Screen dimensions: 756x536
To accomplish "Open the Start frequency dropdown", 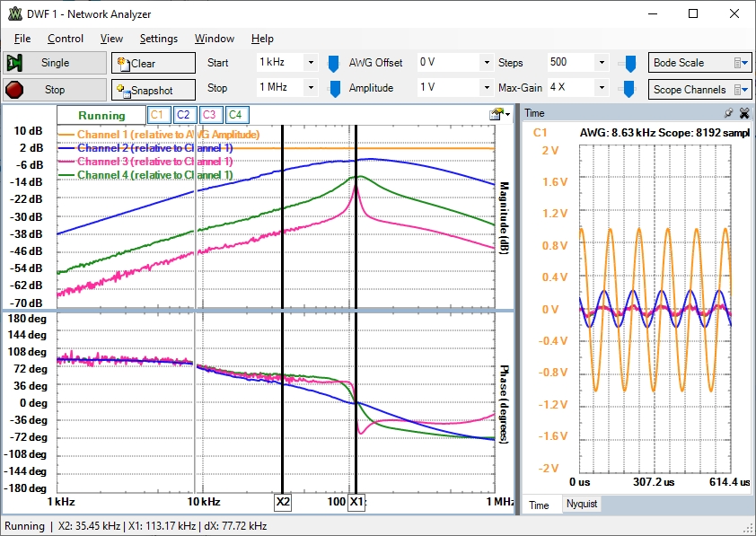I will click(311, 63).
